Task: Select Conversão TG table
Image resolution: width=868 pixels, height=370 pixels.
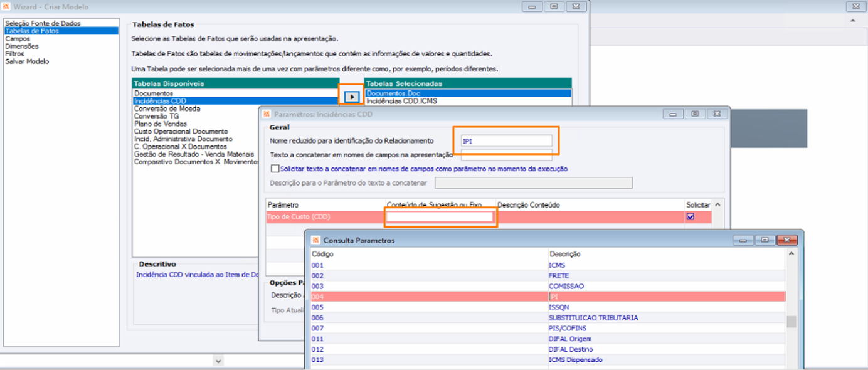Action: (156, 116)
